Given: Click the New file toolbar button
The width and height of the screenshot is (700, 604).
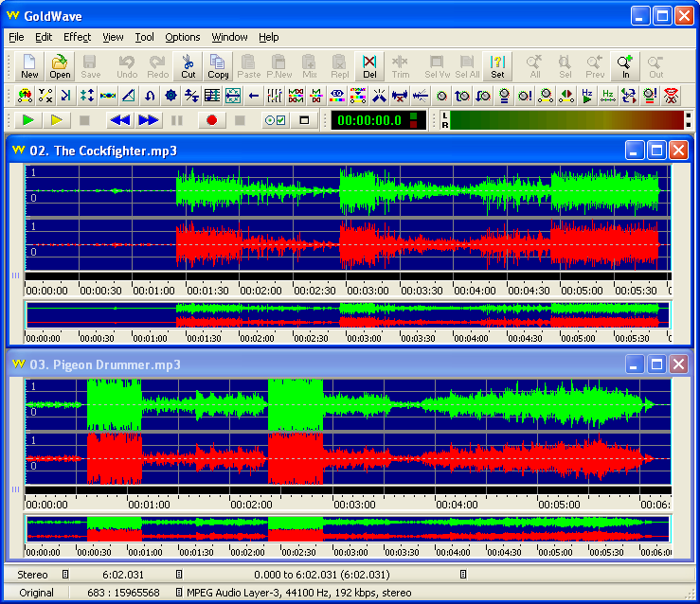Looking at the screenshot, I should (x=29, y=66).
